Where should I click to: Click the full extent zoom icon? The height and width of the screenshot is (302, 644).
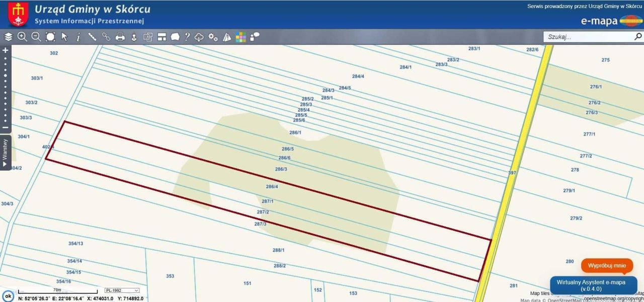[x=50, y=37]
